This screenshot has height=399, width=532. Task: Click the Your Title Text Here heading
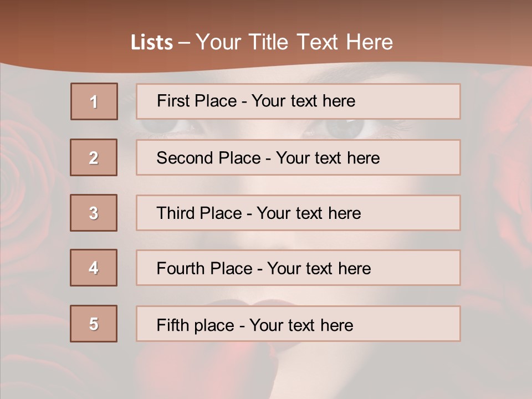tap(294, 42)
